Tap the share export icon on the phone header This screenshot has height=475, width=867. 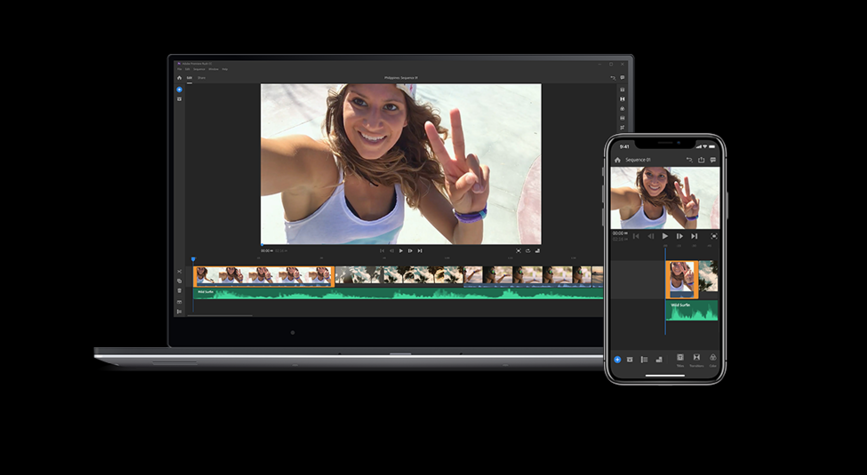pyautogui.click(x=701, y=160)
